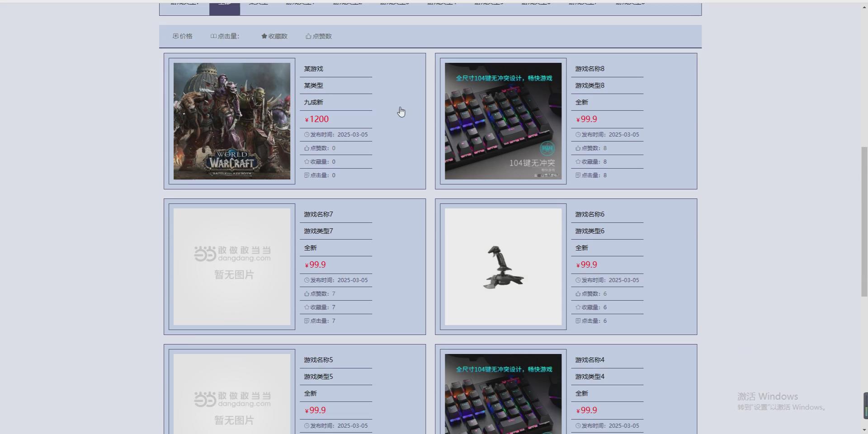Screen dimensions: 868x434
Task: Click the 游戏类型7 text
Action: click(x=318, y=231)
